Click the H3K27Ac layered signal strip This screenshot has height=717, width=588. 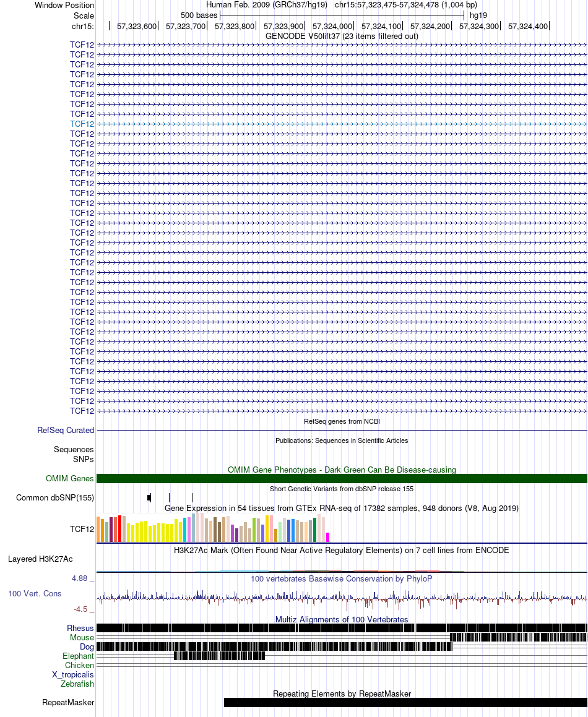(342, 570)
